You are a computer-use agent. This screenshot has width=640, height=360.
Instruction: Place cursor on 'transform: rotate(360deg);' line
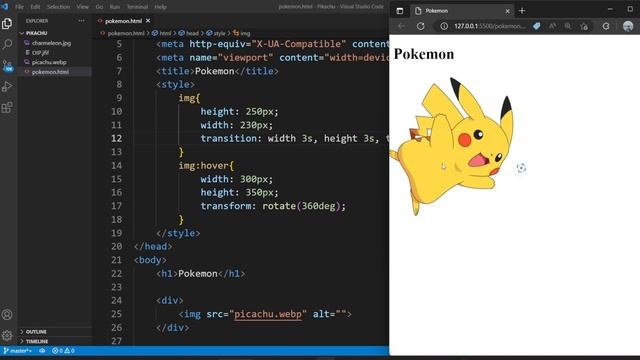click(x=273, y=206)
